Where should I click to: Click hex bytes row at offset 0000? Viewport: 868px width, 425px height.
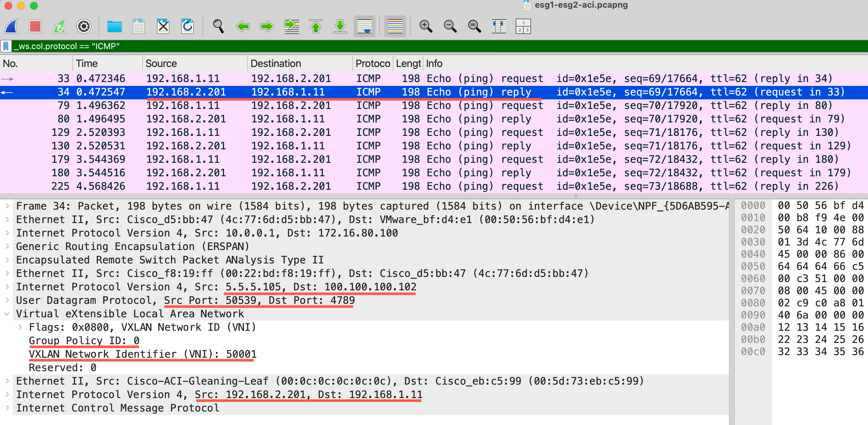click(821, 205)
